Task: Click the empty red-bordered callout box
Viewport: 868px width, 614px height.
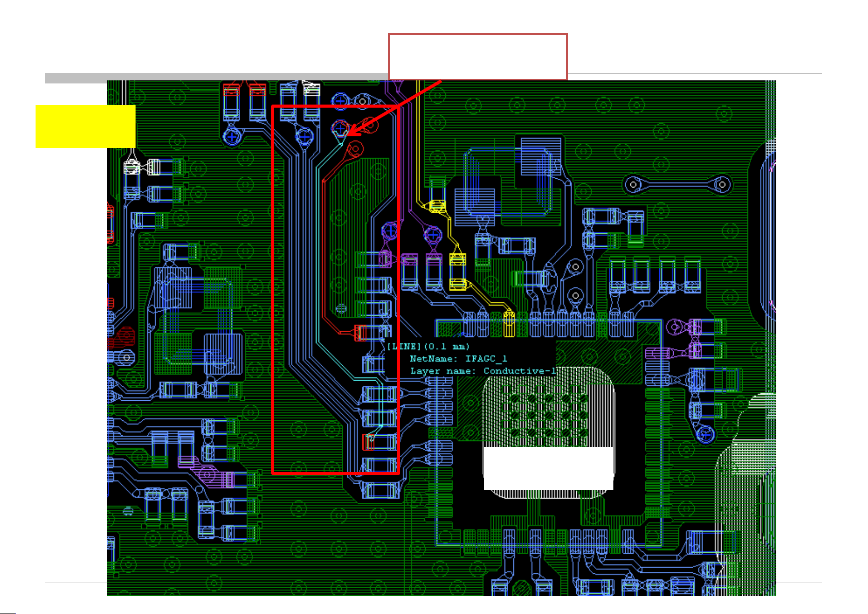Action: click(x=477, y=57)
